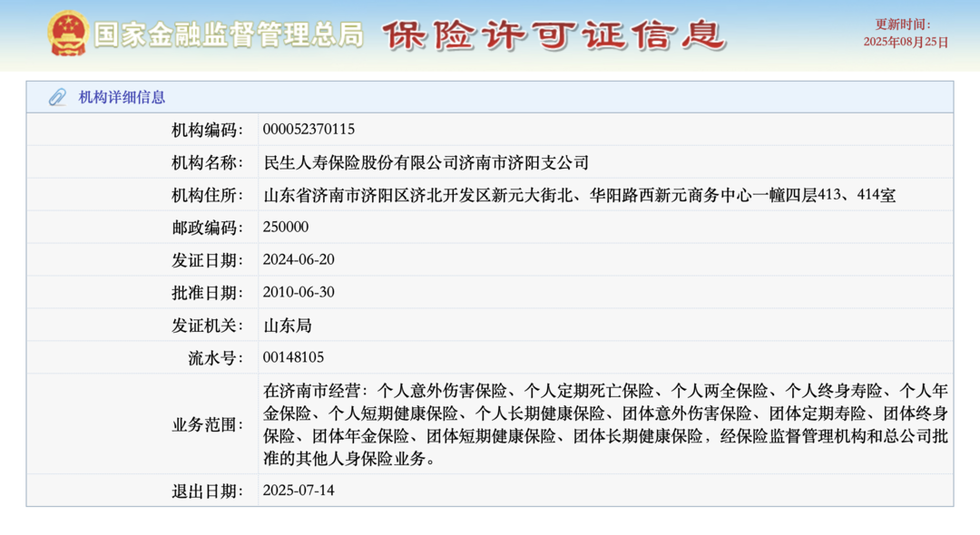Select the serial number 00148105
The image size is (980, 535).
pyautogui.click(x=293, y=357)
